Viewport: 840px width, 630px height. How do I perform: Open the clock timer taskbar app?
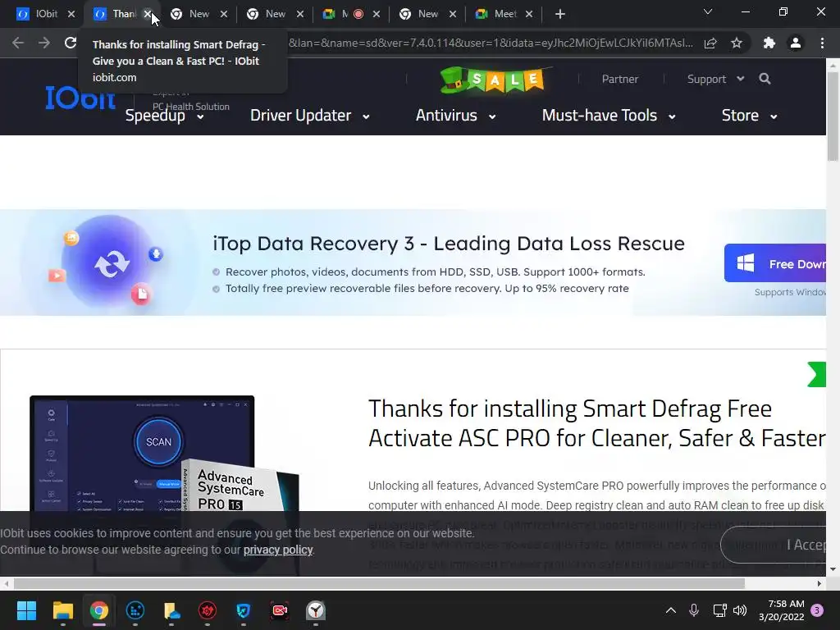[316, 610]
